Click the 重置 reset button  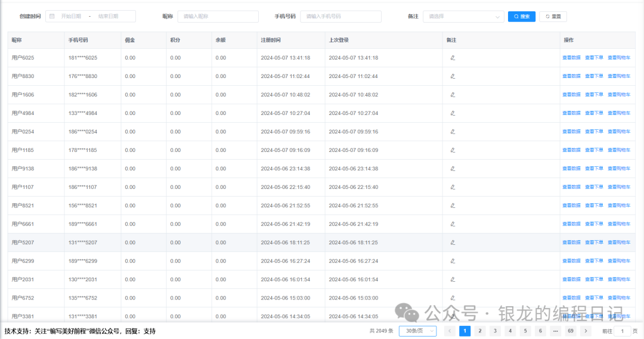(x=553, y=17)
